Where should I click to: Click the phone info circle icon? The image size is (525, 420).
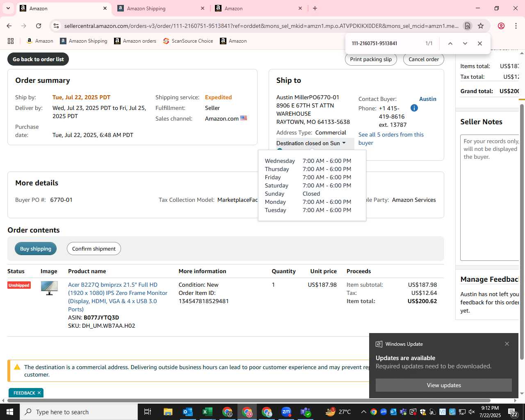tap(414, 108)
